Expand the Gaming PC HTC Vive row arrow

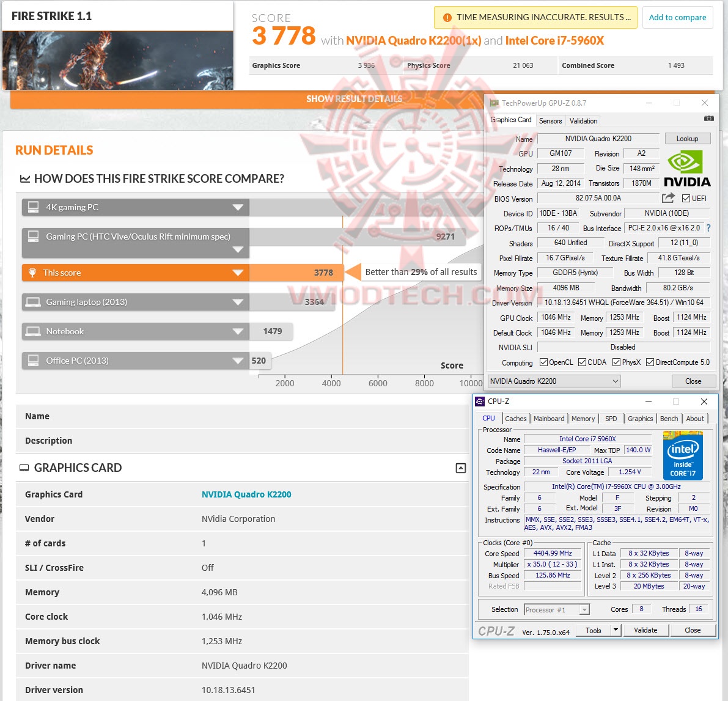[238, 250]
